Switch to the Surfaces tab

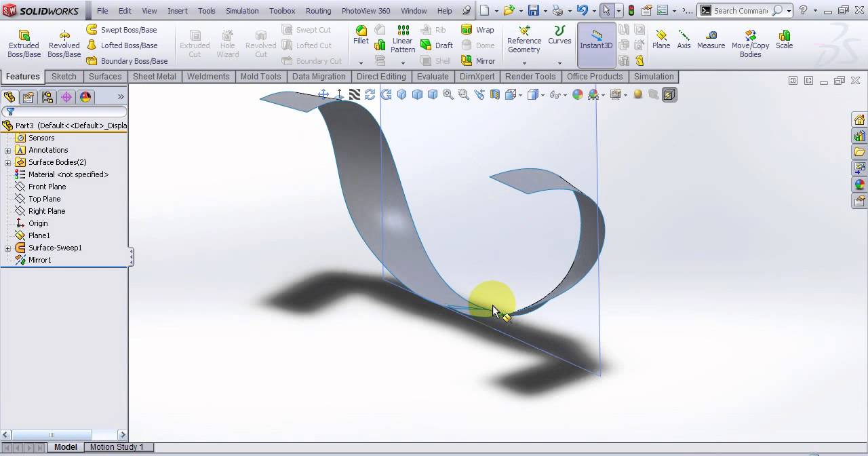105,77
